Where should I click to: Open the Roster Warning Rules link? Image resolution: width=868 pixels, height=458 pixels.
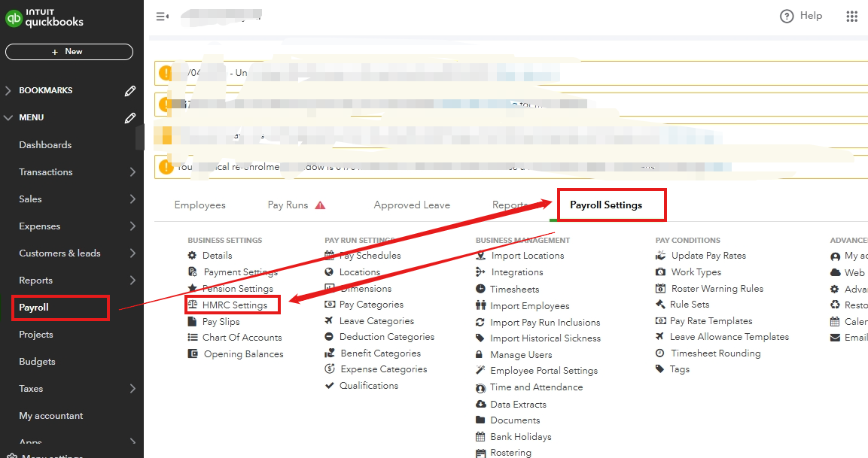[x=717, y=289]
